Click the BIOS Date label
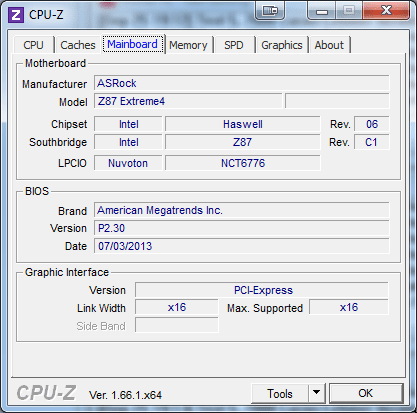This screenshot has height=413, width=417. 76,246
